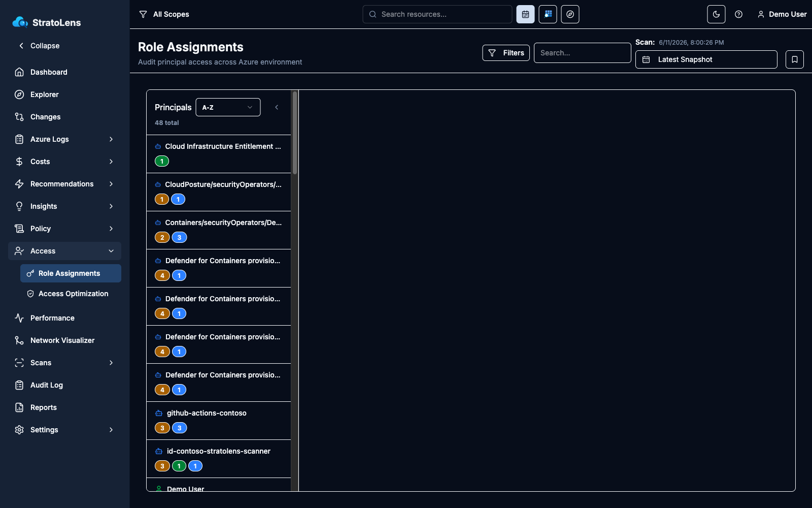Click green badge under Cloud Infrastructure Entitlement

click(162, 161)
